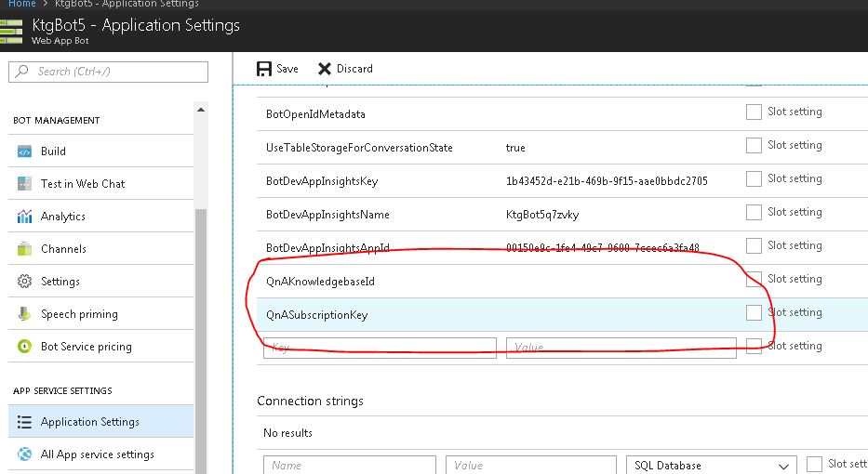Click the Channels package icon
Image resolution: width=868 pixels, height=474 pixels.
[x=24, y=249]
